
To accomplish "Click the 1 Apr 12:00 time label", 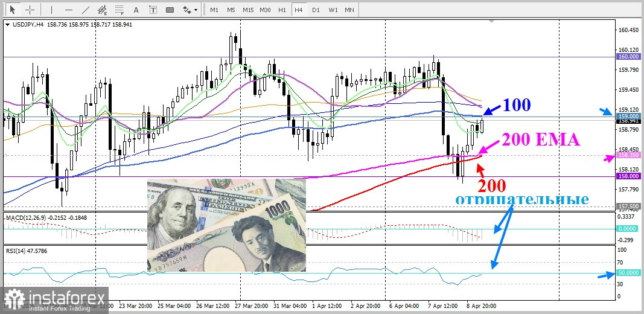I will click(327, 306).
